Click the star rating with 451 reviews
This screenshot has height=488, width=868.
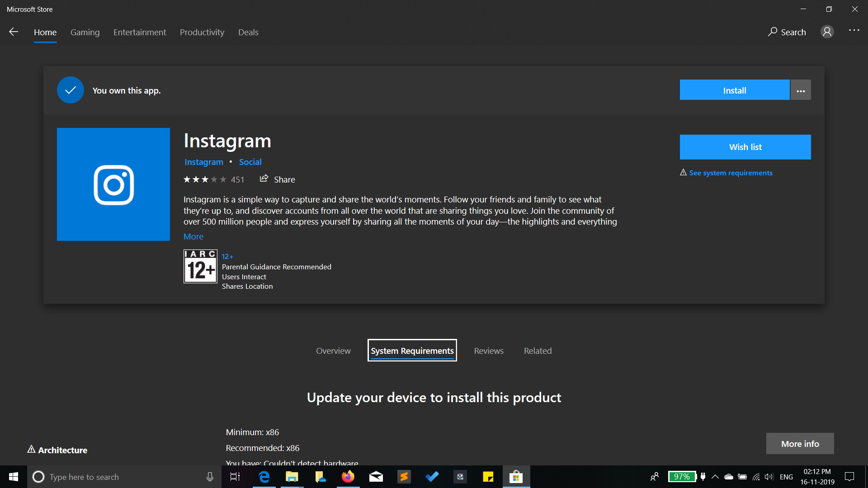coord(213,179)
